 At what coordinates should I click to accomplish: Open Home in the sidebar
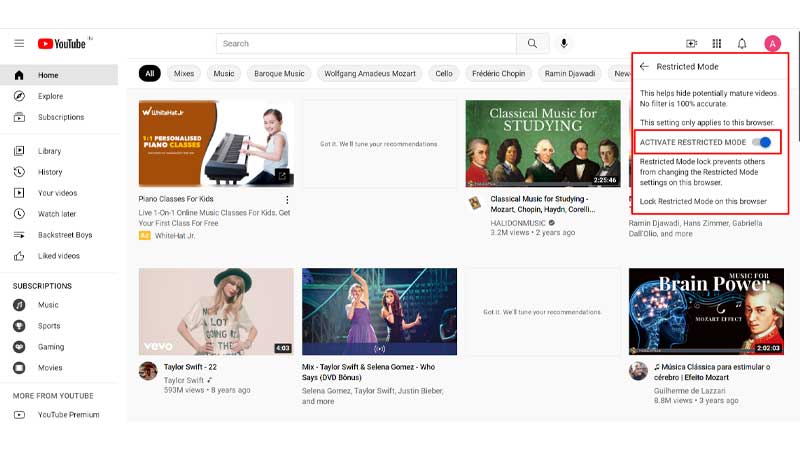pyautogui.click(x=59, y=75)
